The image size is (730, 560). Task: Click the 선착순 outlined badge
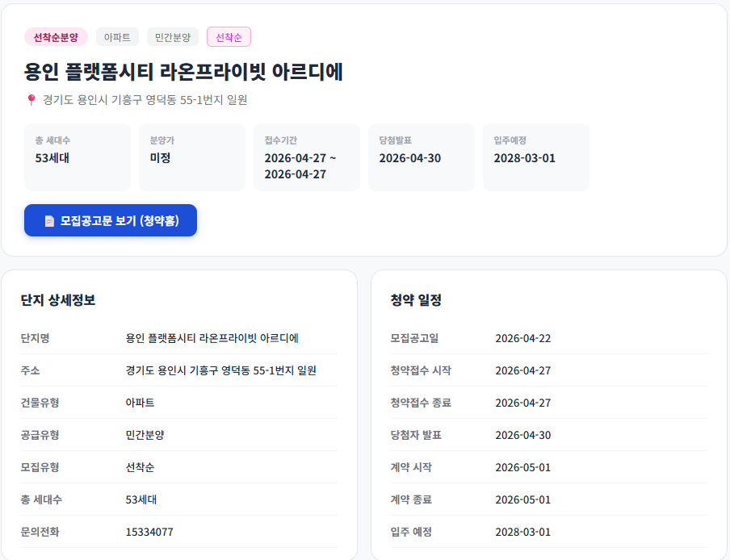pyautogui.click(x=228, y=36)
